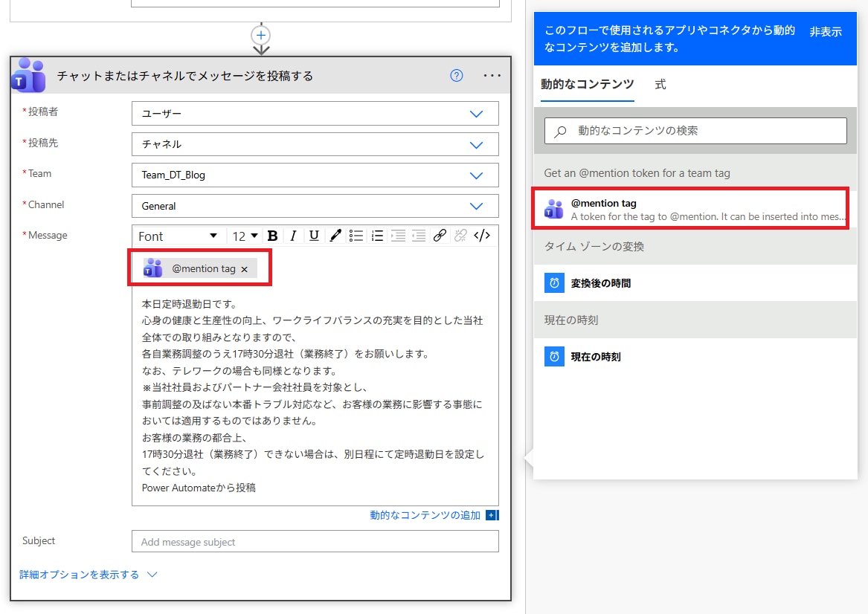868x614 pixels.
Task: Open the help icon on Teams action
Action: pyautogui.click(x=457, y=75)
